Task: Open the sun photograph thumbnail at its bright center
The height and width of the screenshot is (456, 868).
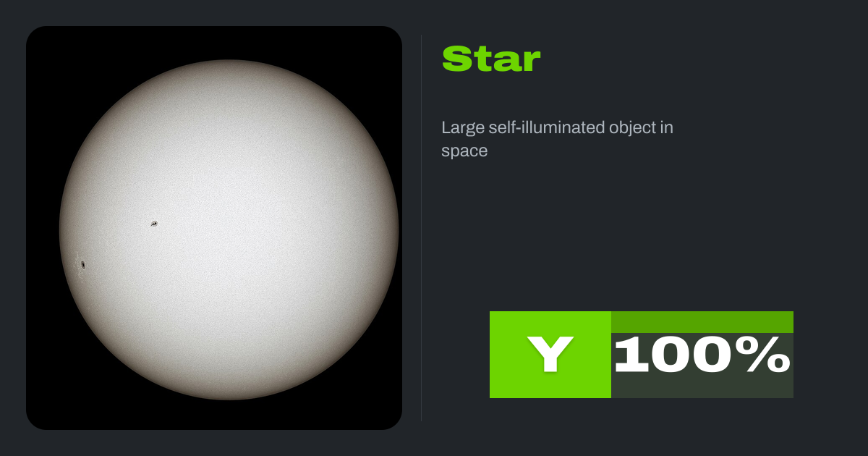Action: [x=229, y=229]
